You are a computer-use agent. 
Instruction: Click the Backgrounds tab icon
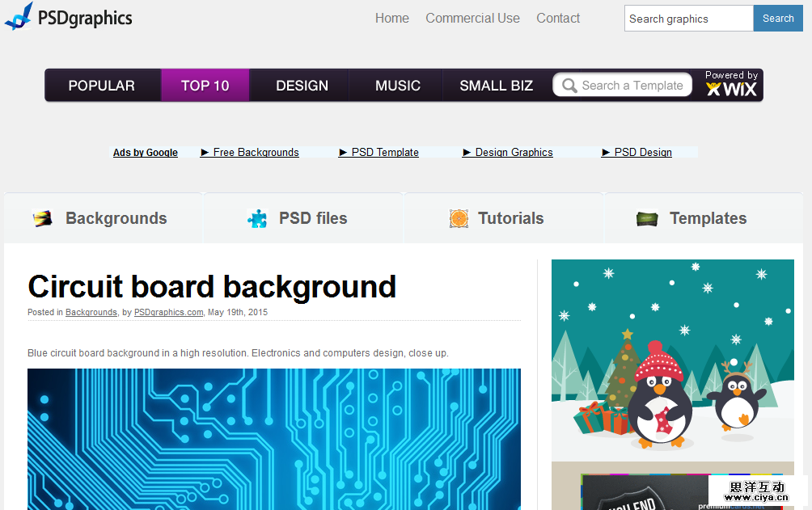(42, 218)
